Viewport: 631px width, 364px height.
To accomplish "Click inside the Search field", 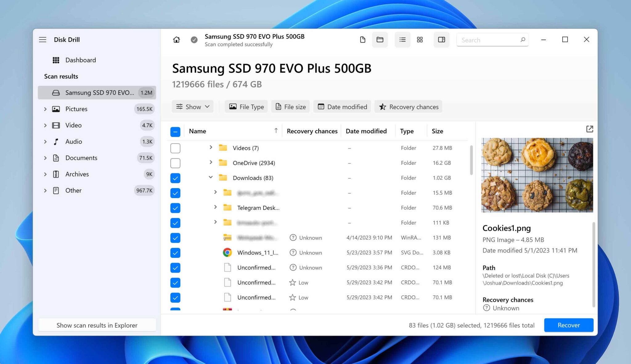I will point(487,40).
